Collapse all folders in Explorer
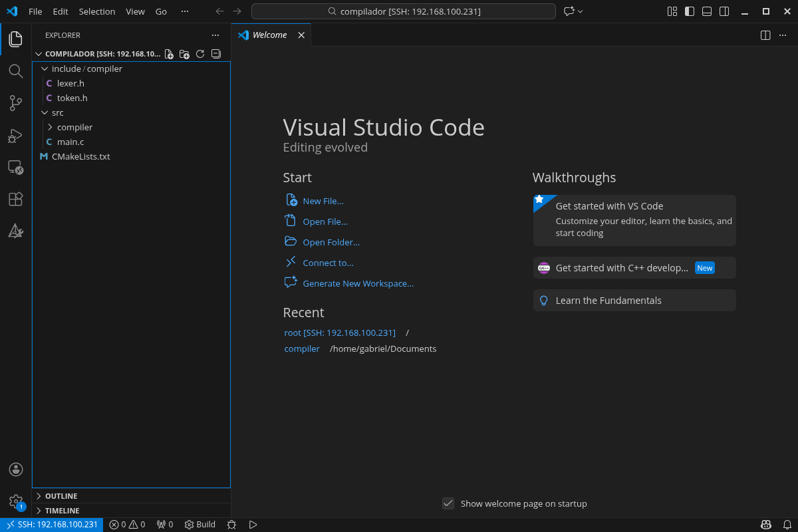This screenshot has height=532, width=798. point(215,54)
